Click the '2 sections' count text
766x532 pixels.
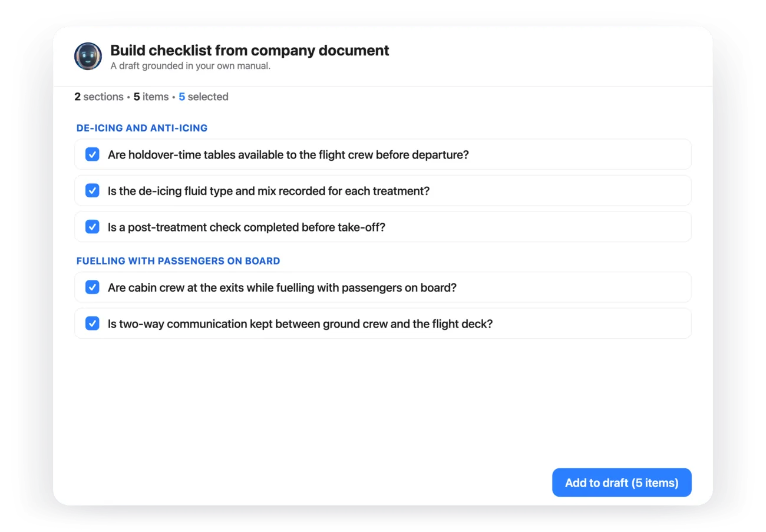99,97
